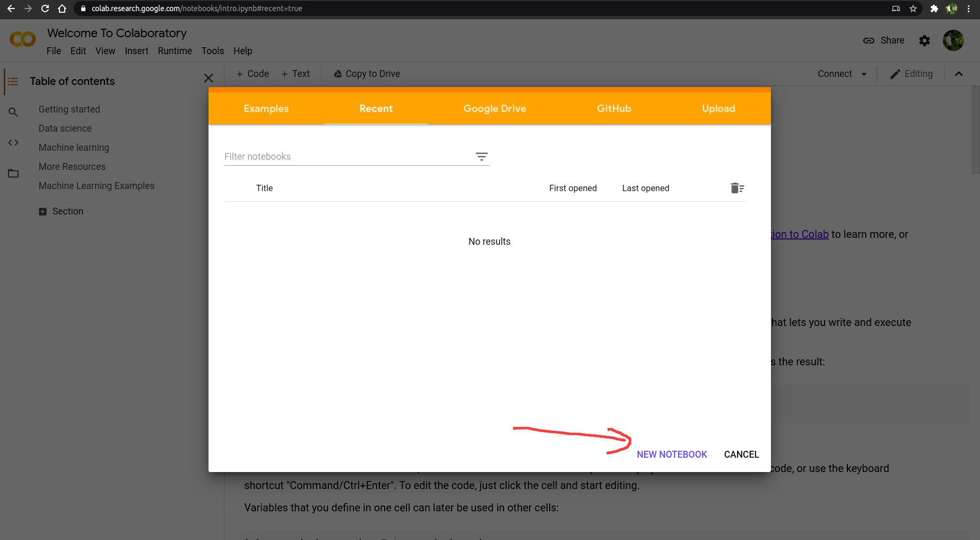
Task: Click the Welcome To Colaboratory title
Action: tap(117, 33)
